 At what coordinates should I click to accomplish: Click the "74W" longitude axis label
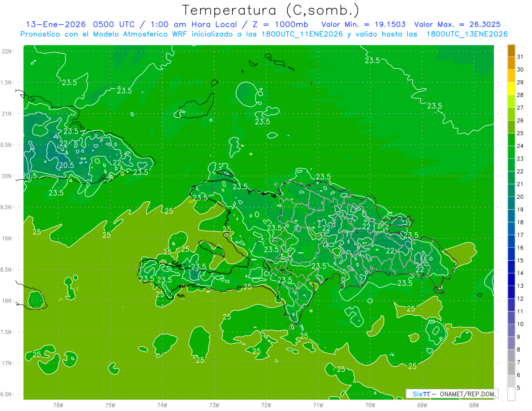(162, 405)
